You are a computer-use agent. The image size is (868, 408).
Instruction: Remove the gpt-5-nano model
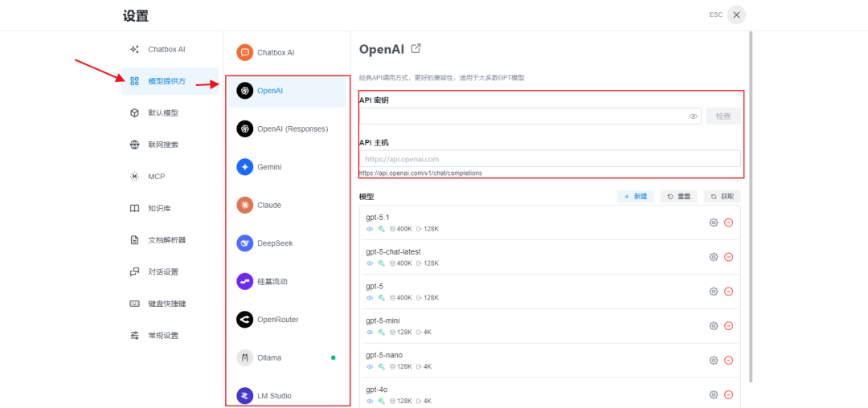click(728, 361)
